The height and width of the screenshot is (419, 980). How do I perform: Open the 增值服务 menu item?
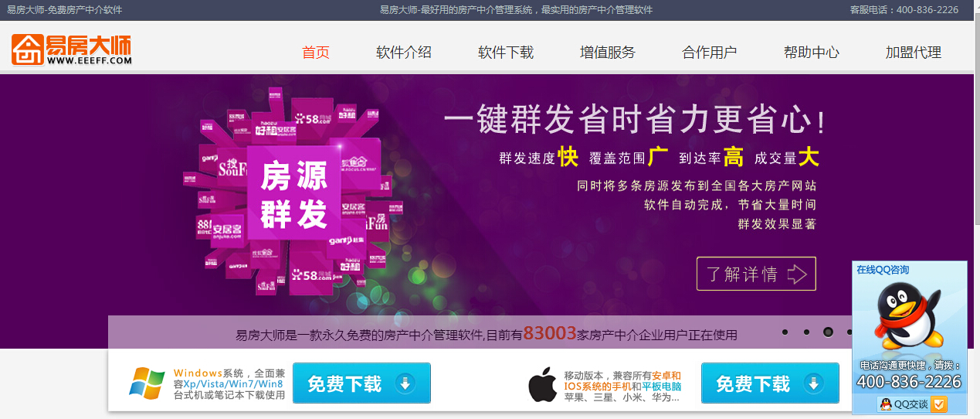[x=608, y=53]
